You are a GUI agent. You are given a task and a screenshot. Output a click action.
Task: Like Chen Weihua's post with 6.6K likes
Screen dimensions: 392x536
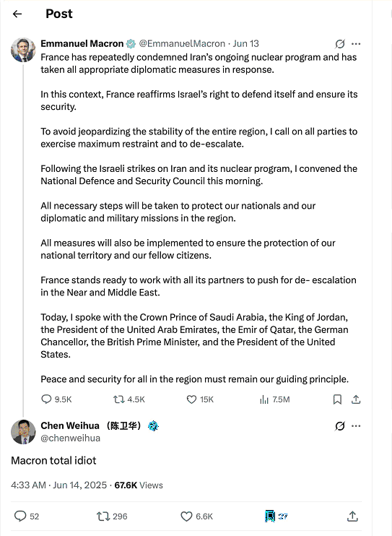tap(197, 516)
